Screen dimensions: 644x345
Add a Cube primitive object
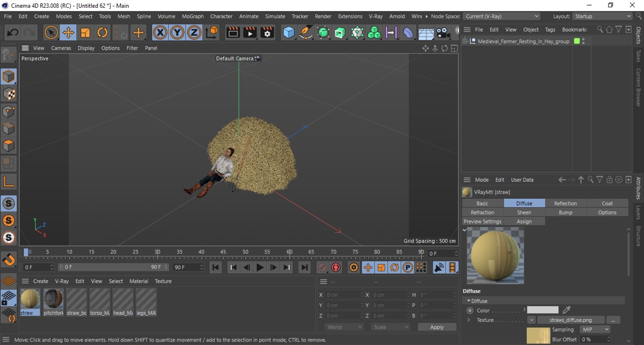coord(289,33)
